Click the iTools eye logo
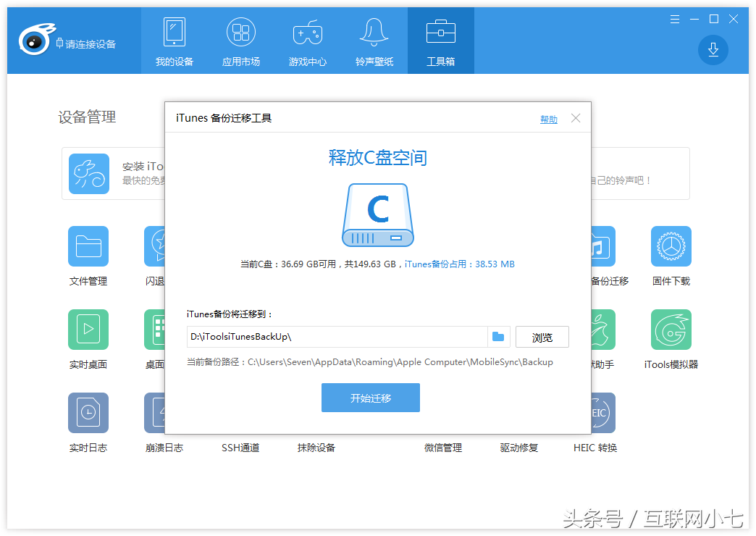Viewport: 756px width, 536px height. coord(34,41)
